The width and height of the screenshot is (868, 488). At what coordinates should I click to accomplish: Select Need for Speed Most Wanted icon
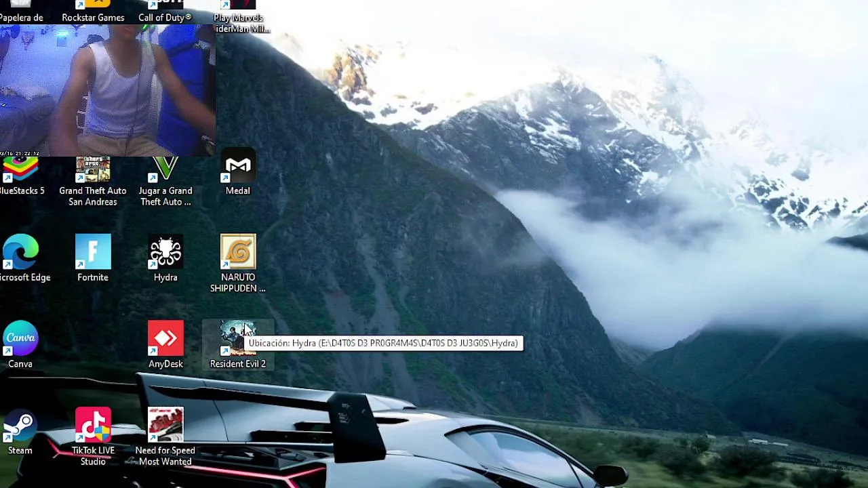[165, 437]
